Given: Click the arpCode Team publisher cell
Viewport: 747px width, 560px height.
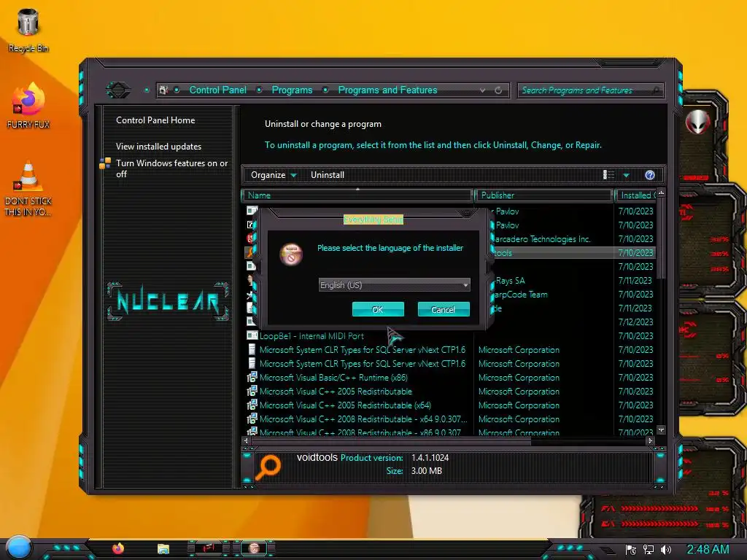Looking at the screenshot, I should pyautogui.click(x=521, y=295).
